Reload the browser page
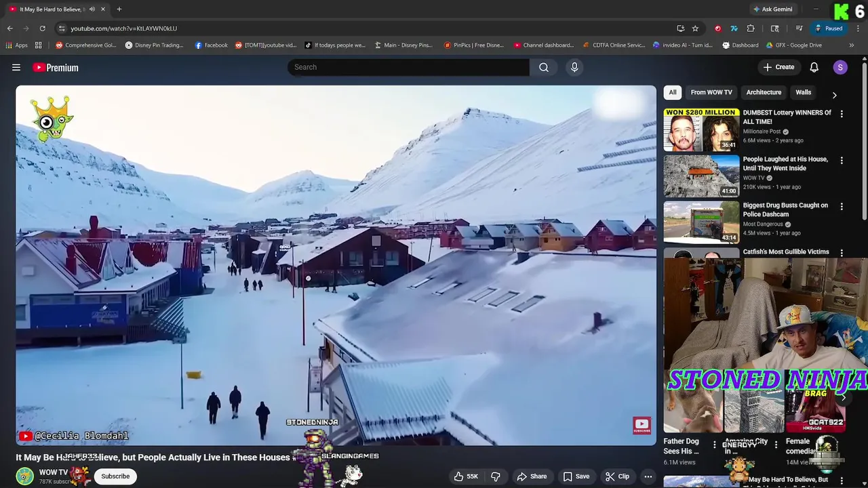Image resolution: width=868 pixels, height=488 pixels. pos(42,28)
